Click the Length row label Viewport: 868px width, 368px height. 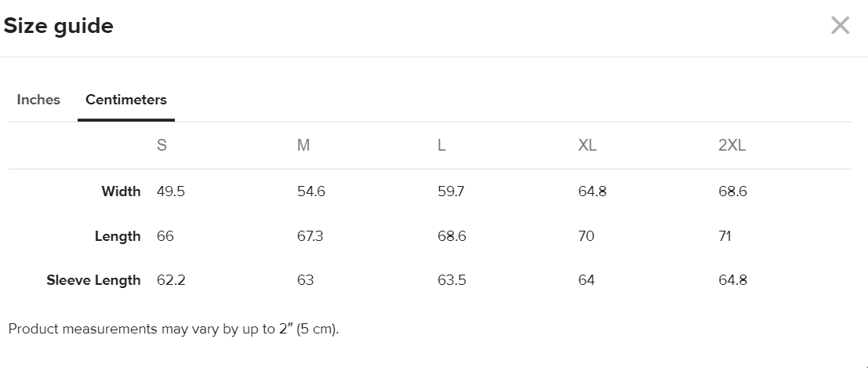(x=118, y=236)
